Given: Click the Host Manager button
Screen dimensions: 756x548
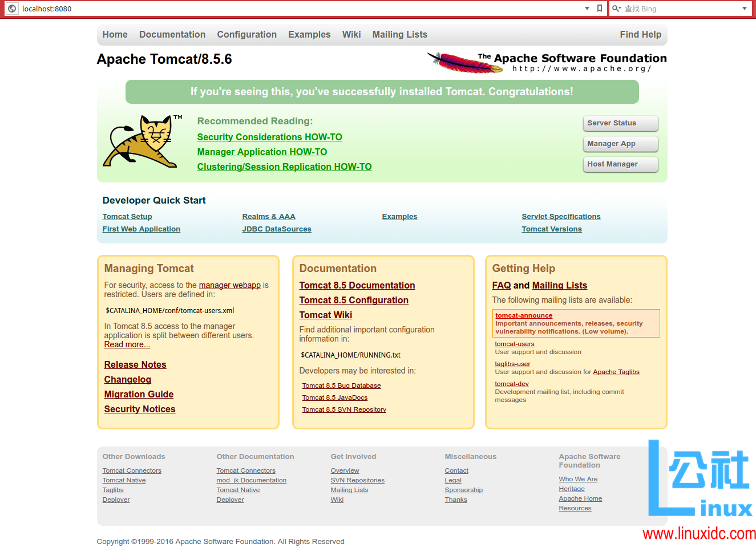Looking at the screenshot, I should point(620,164).
